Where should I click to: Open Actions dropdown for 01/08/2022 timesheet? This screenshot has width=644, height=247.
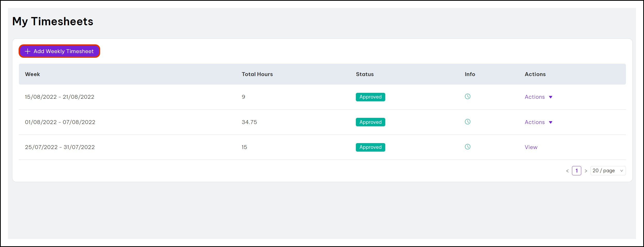coord(538,122)
